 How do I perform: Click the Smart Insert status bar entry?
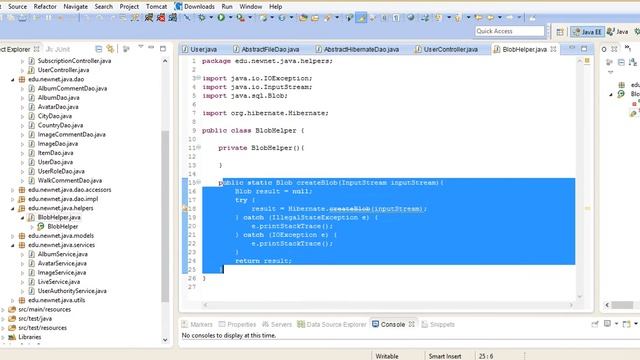pos(444,356)
